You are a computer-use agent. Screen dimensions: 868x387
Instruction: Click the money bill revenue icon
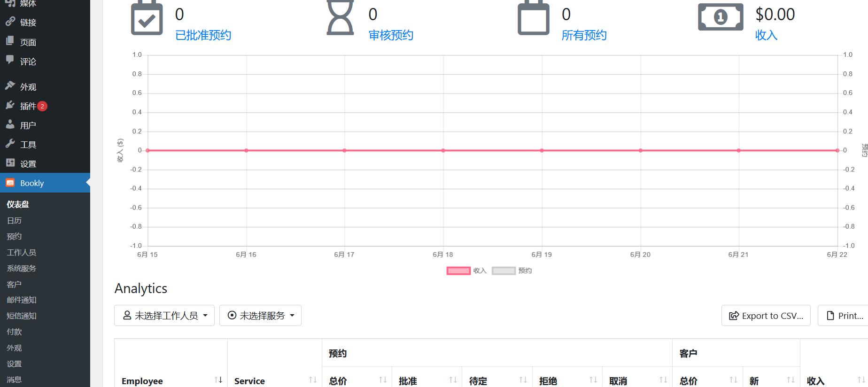[x=721, y=17]
